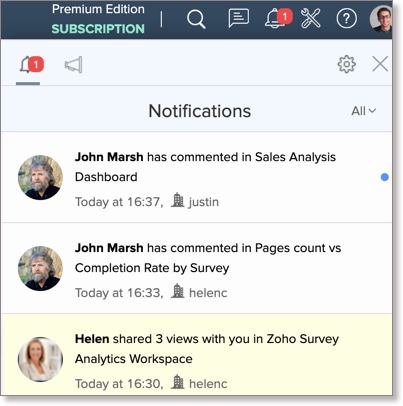Click the Today at 16:30 timestamp
The image size is (403, 406).
coord(119,384)
